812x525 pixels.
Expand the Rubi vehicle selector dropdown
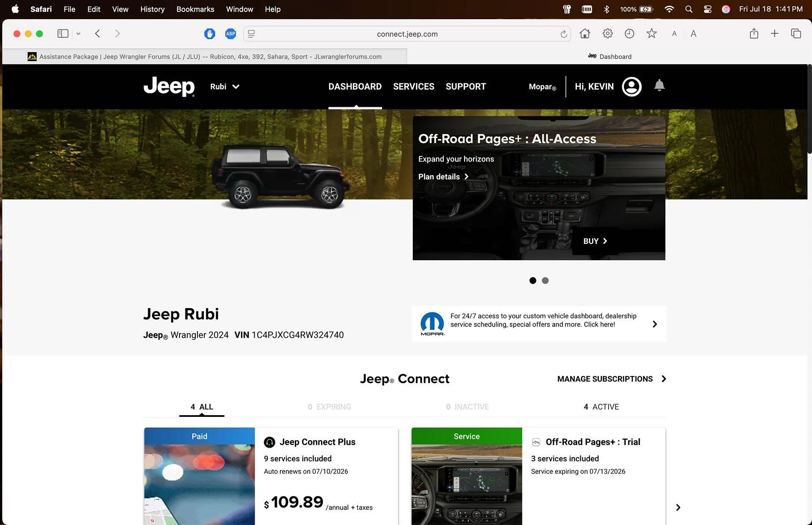pyautogui.click(x=225, y=86)
